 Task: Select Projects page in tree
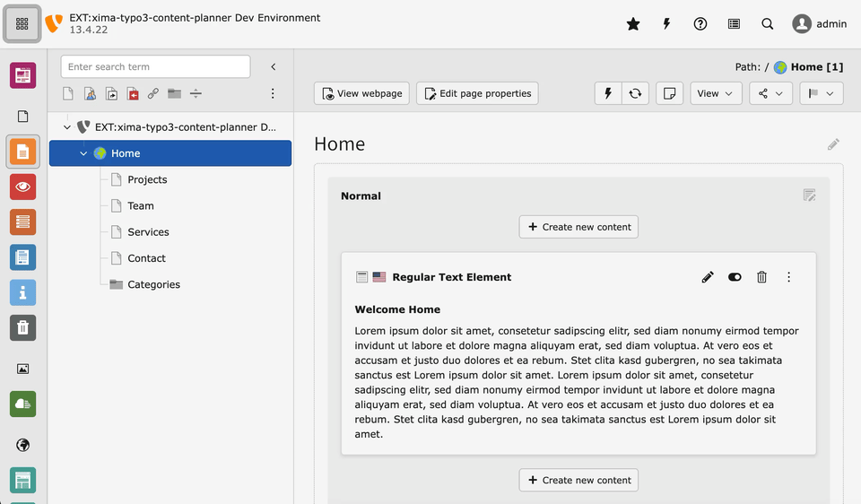point(147,179)
